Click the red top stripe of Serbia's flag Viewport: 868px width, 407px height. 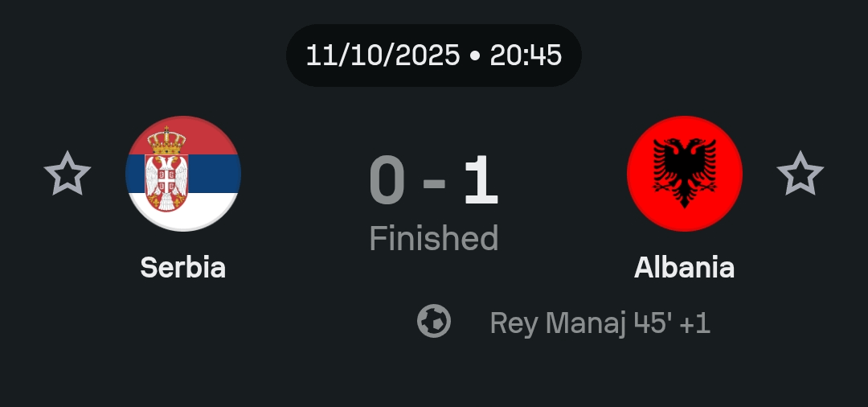tap(213, 137)
